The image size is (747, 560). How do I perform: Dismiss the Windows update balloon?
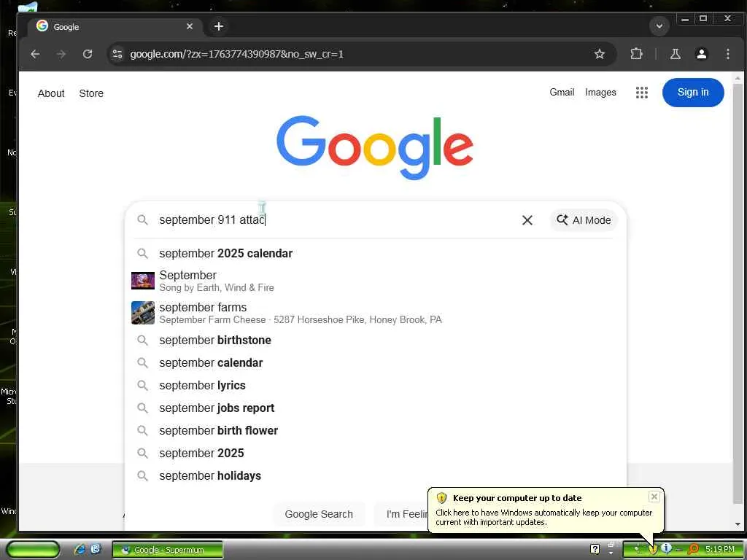tap(654, 497)
